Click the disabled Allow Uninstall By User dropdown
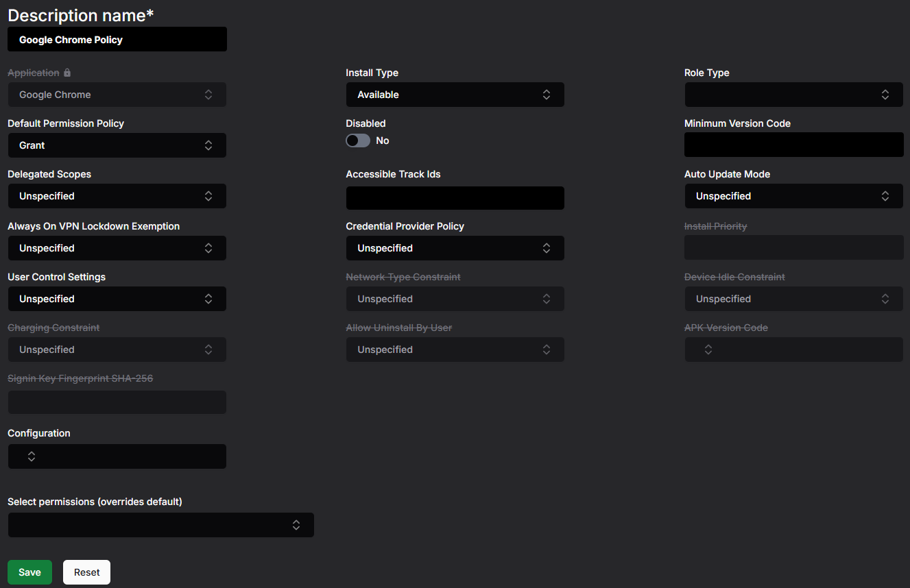The height and width of the screenshot is (588, 910). (x=455, y=350)
